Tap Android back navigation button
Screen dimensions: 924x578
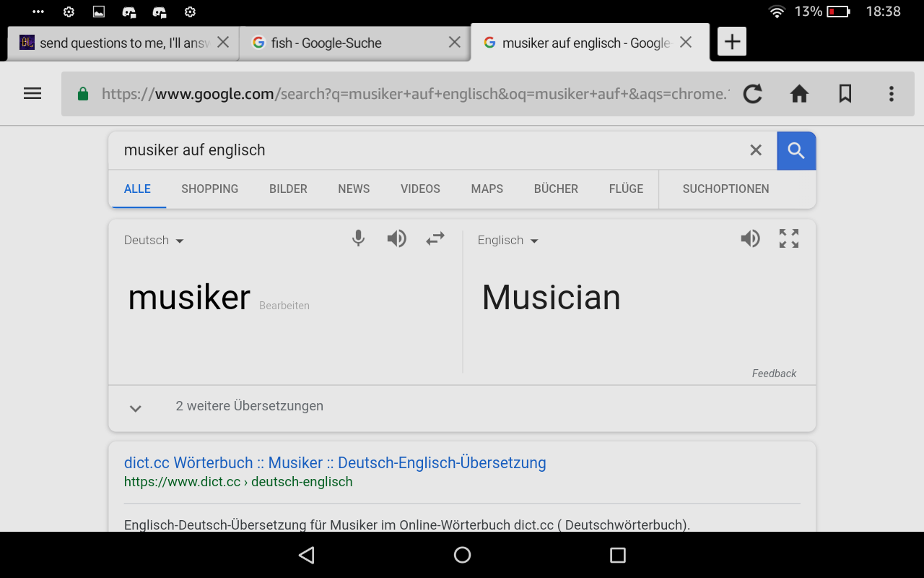click(x=307, y=555)
